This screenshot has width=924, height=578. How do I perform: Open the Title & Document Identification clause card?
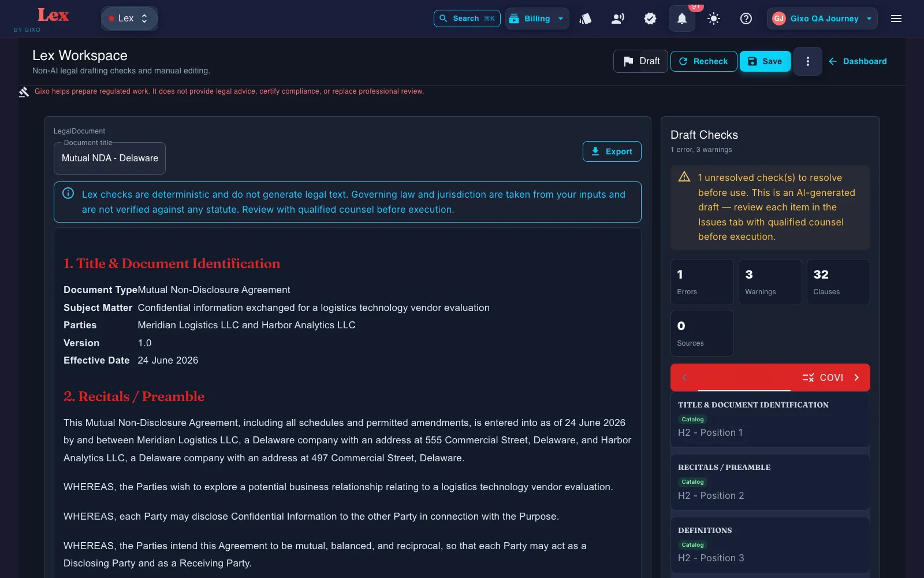click(770, 420)
